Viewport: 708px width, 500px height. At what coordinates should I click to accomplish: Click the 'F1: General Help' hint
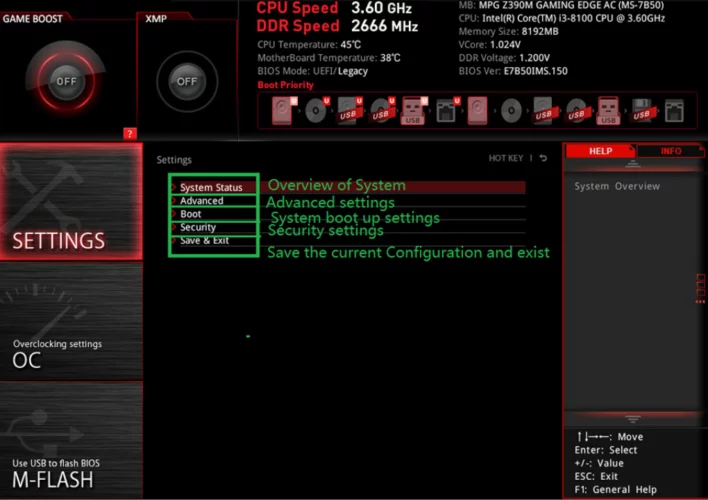(x=615, y=490)
